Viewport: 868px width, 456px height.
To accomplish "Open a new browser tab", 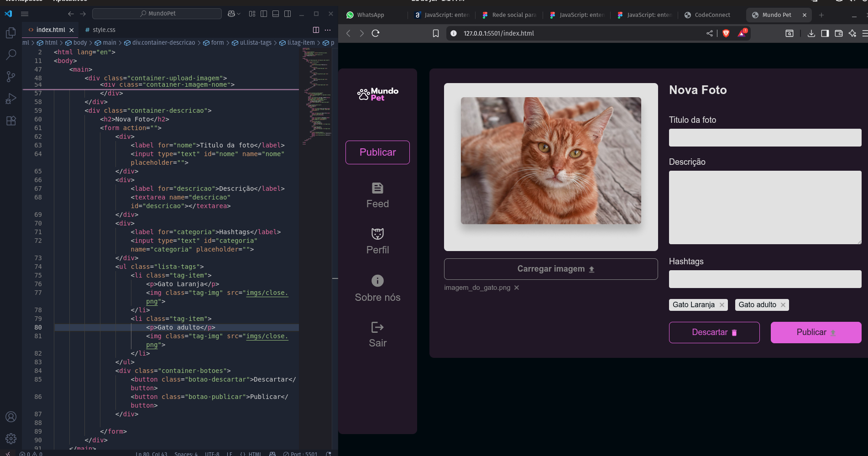I will [x=821, y=15].
